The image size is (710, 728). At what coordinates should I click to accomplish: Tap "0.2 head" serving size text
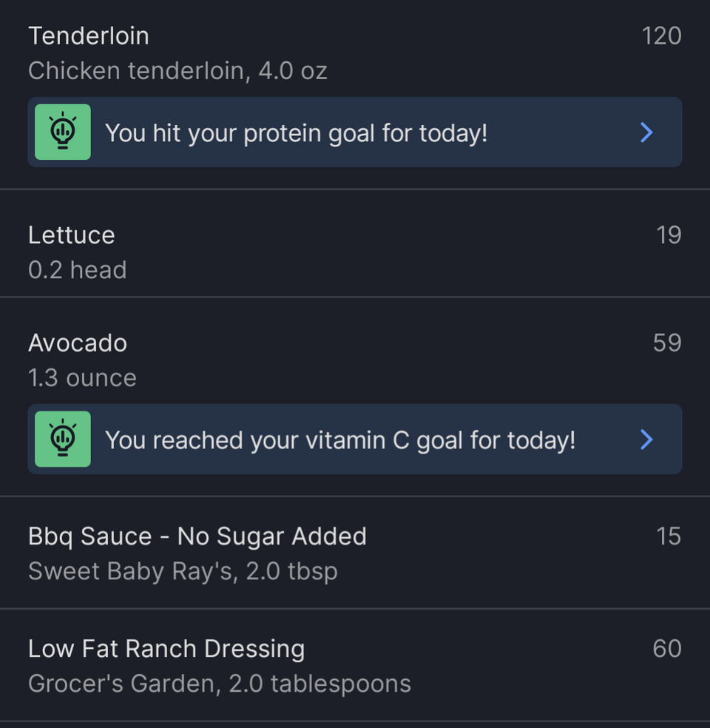[x=78, y=270]
